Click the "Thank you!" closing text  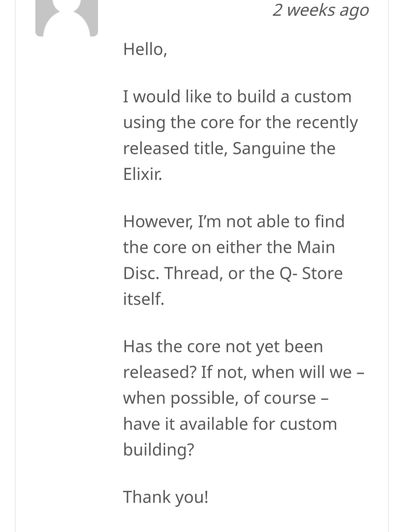(x=165, y=497)
